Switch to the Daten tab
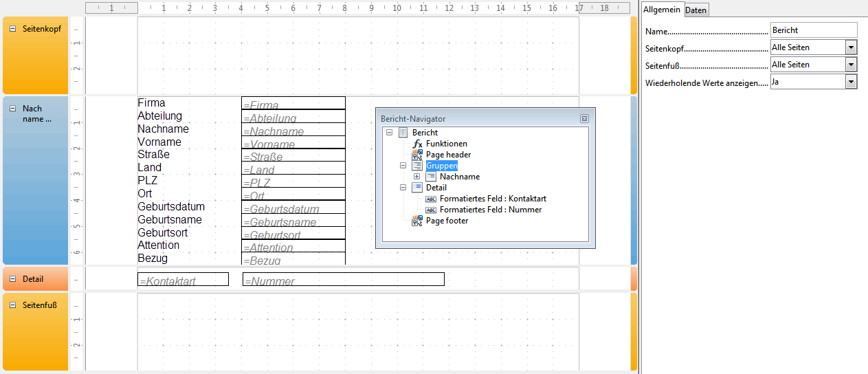 coord(695,10)
